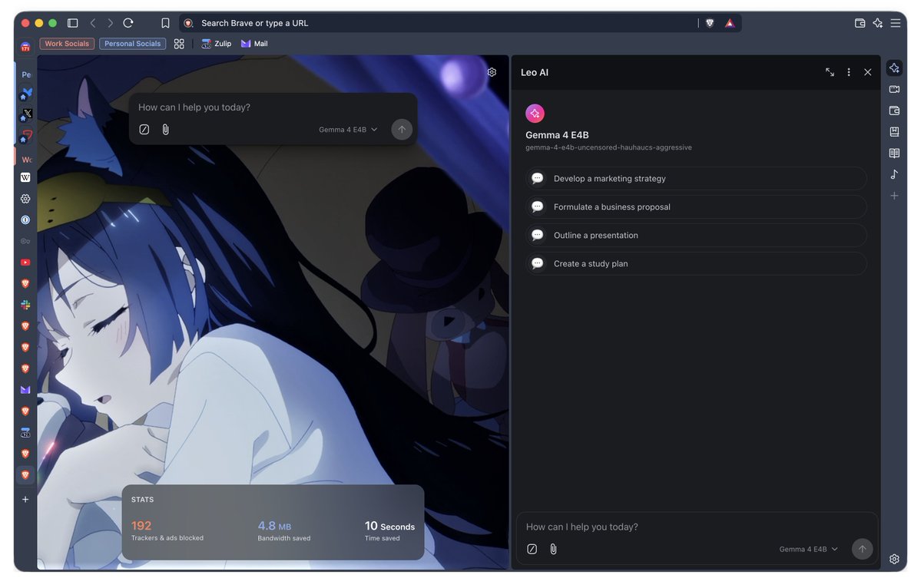Open sidebar settings gear at bottom right

(894, 560)
